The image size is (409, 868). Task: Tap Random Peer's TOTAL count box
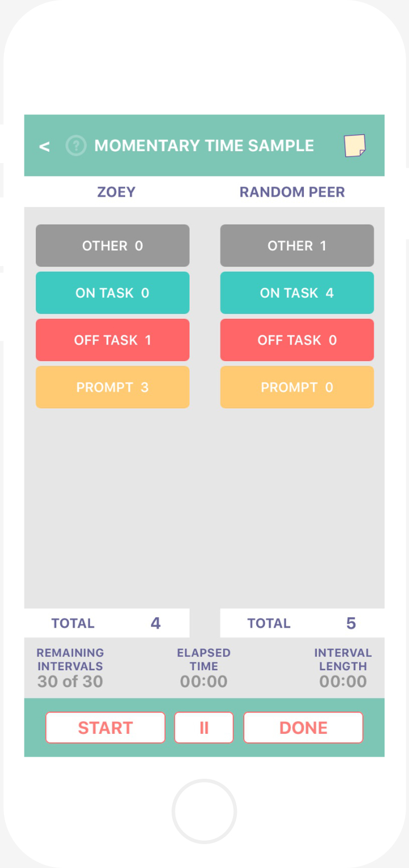click(302, 623)
